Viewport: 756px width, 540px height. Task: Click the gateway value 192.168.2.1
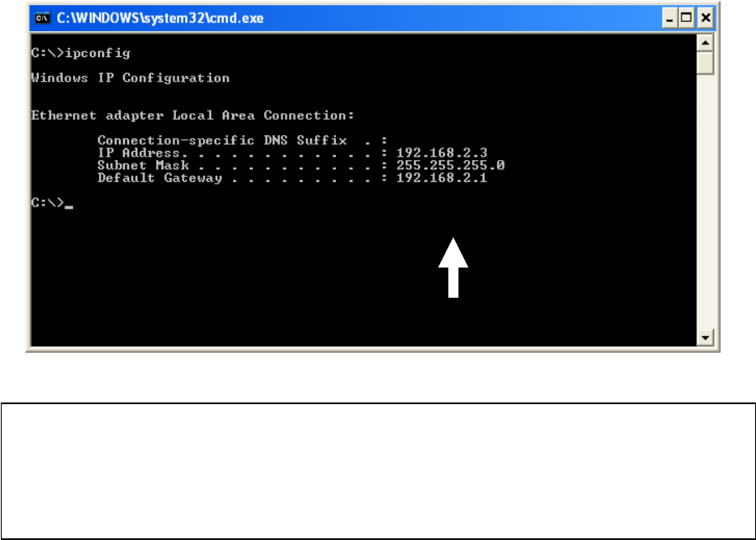(x=442, y=178)
